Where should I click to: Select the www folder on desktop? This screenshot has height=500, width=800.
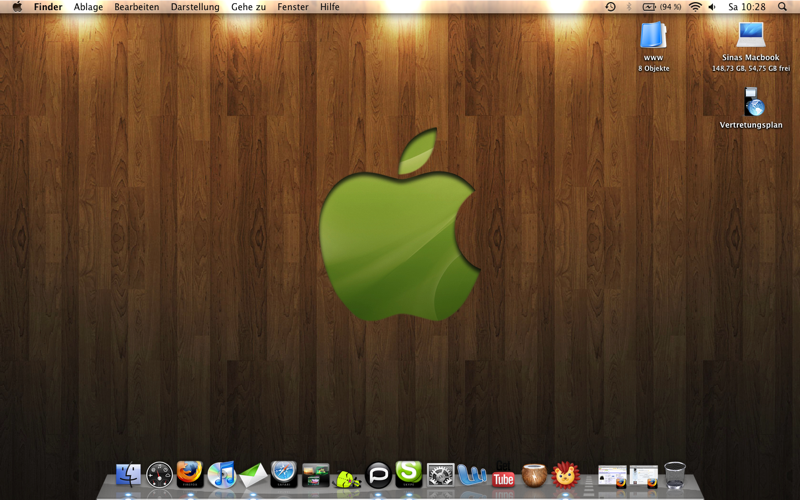654,35
